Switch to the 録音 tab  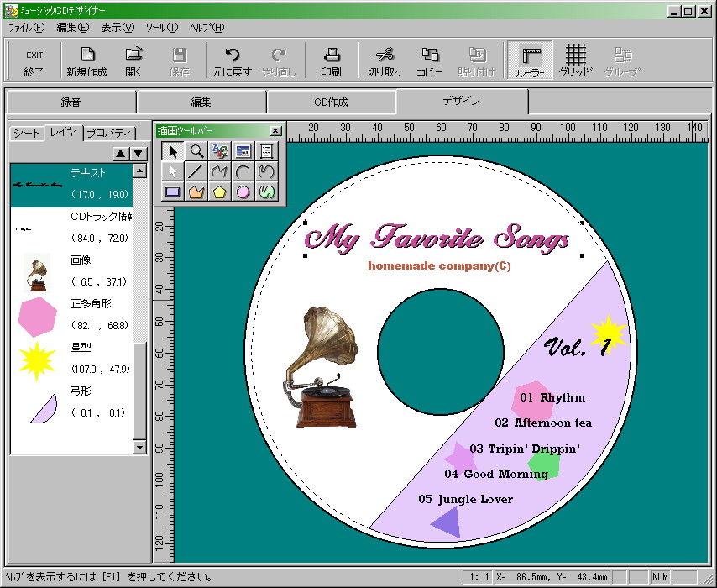pos(71,102)
